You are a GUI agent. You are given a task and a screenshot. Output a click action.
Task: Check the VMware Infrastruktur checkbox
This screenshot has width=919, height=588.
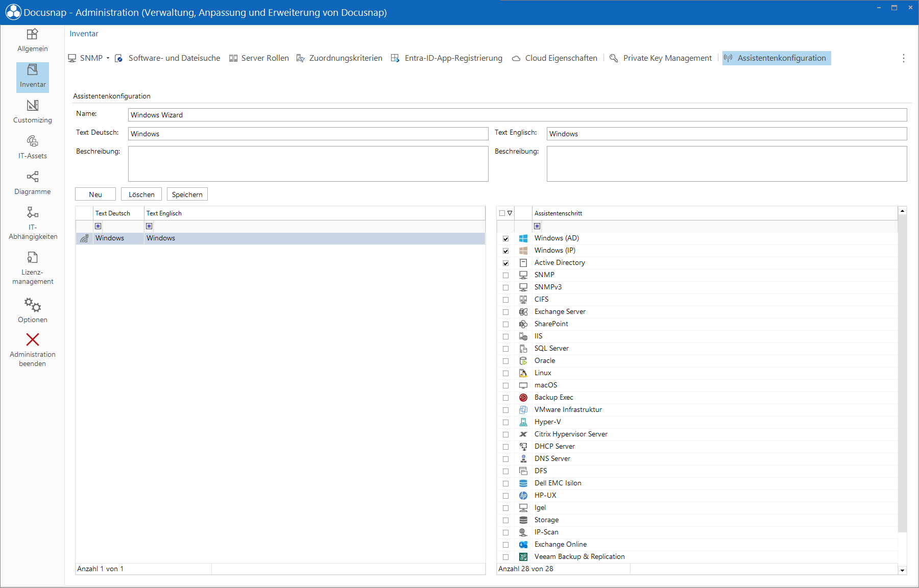click(505, 410)
